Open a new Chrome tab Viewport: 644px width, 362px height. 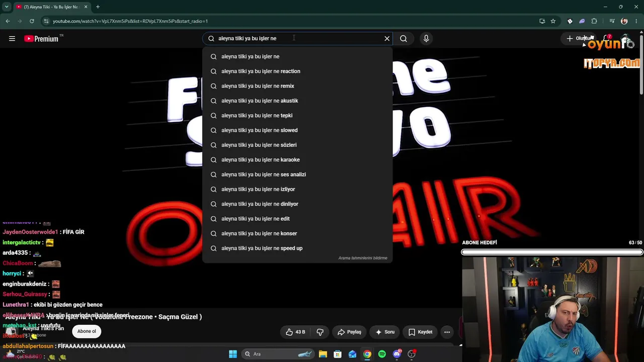tap(98, 7)
